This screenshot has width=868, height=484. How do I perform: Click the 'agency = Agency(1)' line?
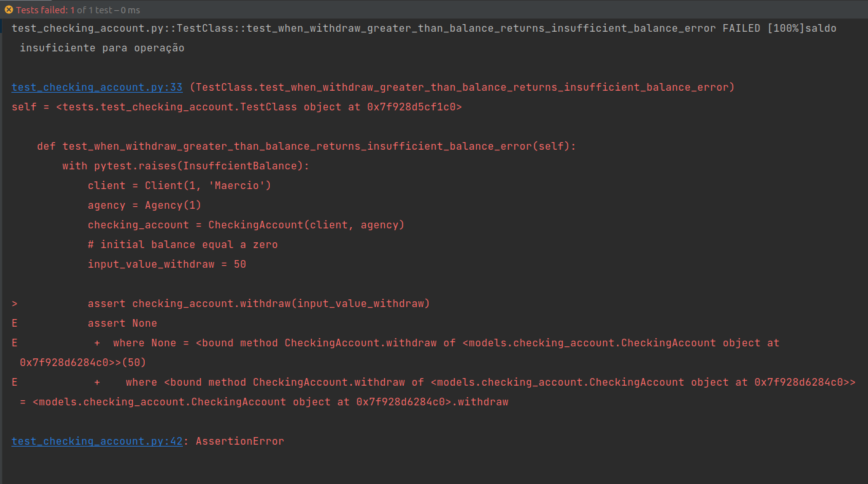point(145,205)
